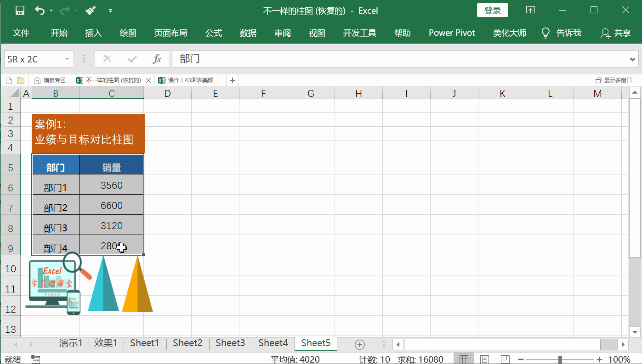Click the 告诉我 lightbulb search box
Image resolution: width=642 pixels, height=364 pixels.
point(561,33)
